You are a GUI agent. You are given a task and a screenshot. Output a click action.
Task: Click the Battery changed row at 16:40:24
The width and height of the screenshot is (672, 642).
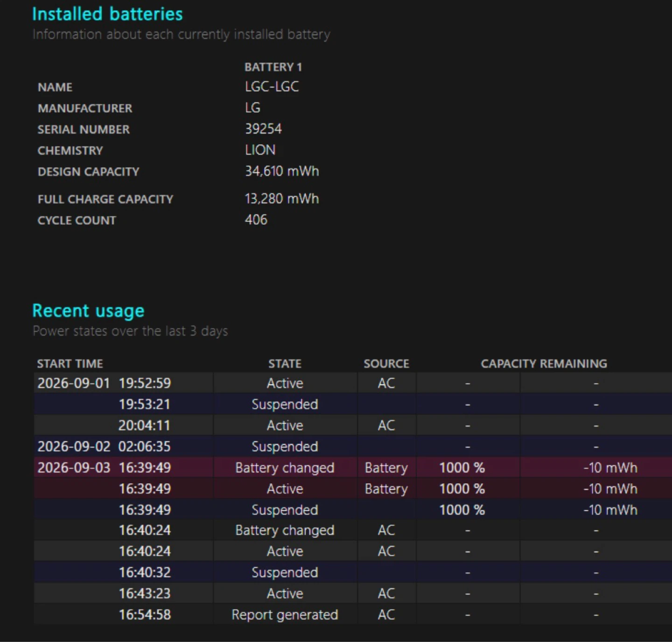(353, 530)
